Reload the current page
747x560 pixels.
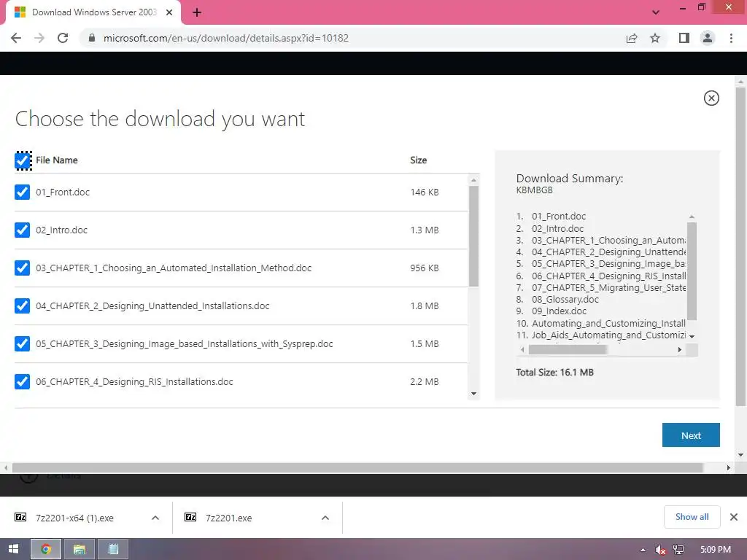63,38
